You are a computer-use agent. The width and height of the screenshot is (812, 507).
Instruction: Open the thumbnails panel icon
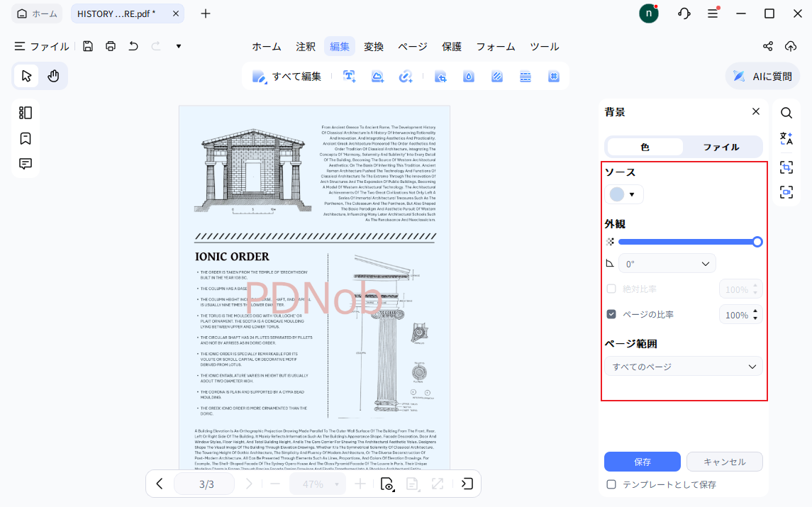26,112
